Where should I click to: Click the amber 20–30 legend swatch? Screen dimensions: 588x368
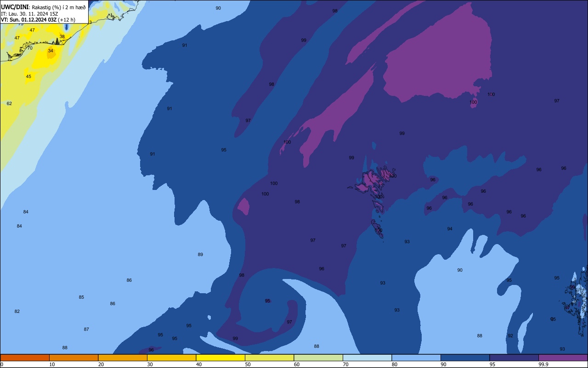pos(123,357)
